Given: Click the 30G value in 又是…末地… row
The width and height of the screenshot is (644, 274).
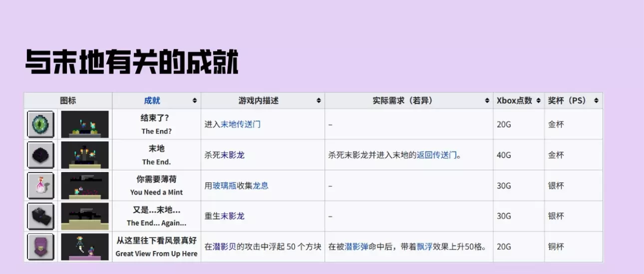Looking at the screenshot, I should point(504,216).
